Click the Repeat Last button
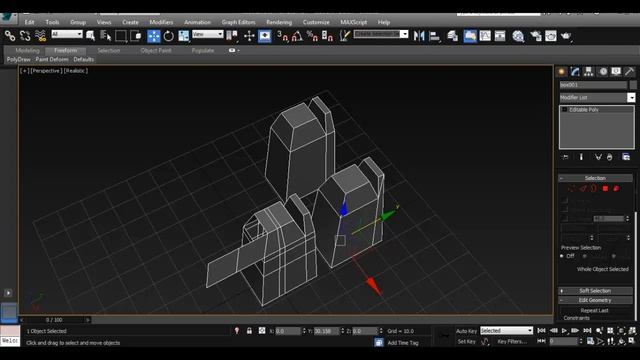 click(x=594, y=311)
